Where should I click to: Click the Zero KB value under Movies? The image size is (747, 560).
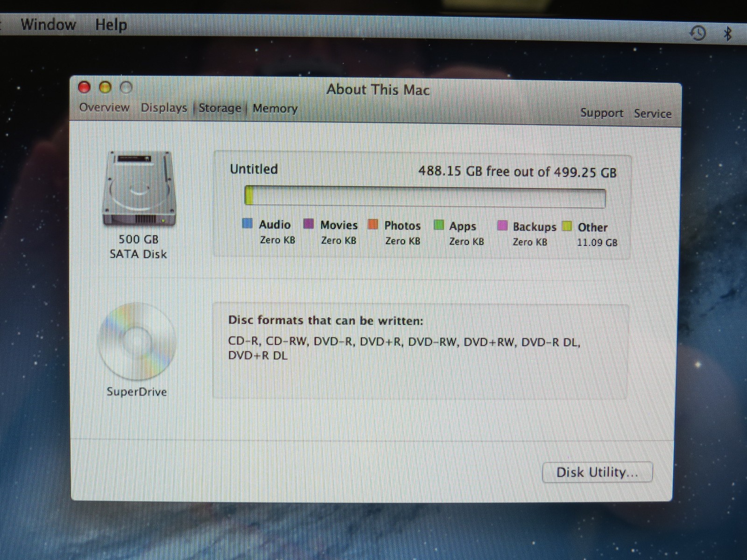point(338,240)
